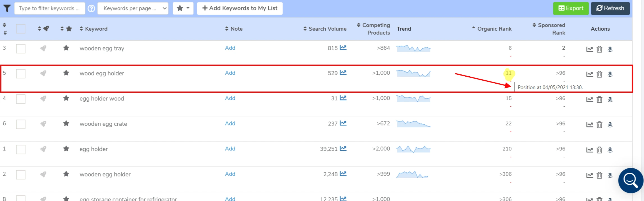View rank history chart for egg holder wood
644x201 pixels.
590,99
